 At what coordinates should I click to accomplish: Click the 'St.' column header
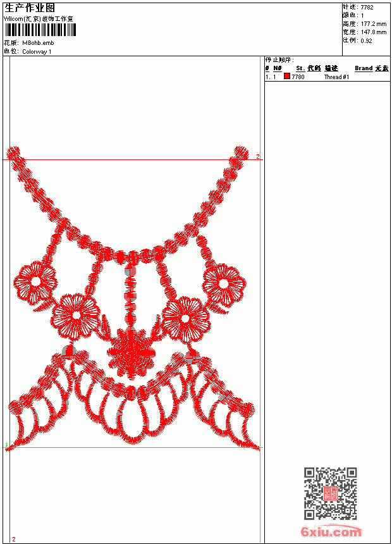(300, 68)
